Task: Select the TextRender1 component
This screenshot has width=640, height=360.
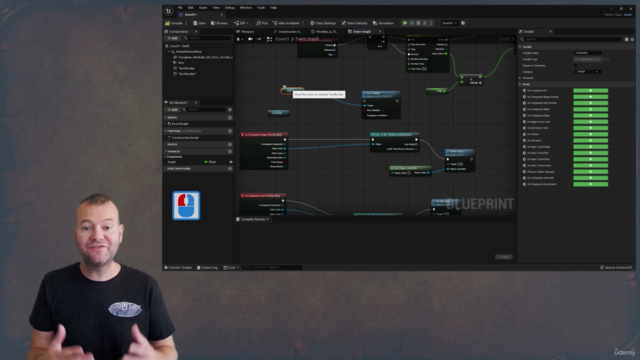Action: tap(185, 74)
